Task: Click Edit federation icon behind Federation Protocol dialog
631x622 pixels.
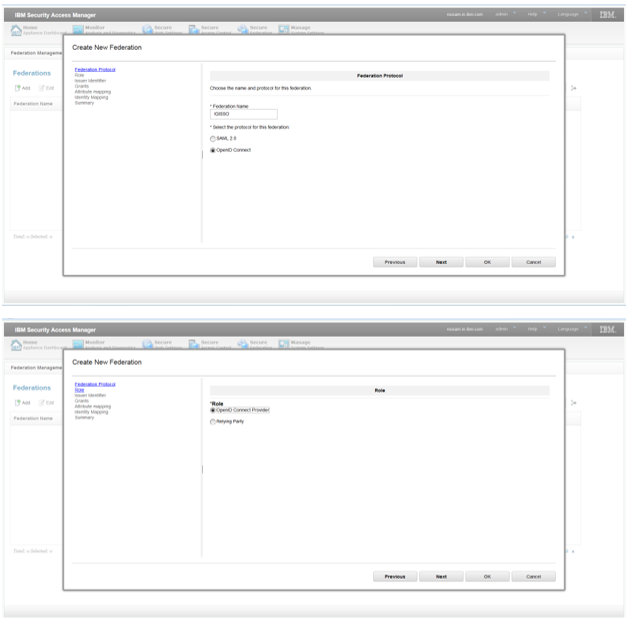Action: click(41, 88)
